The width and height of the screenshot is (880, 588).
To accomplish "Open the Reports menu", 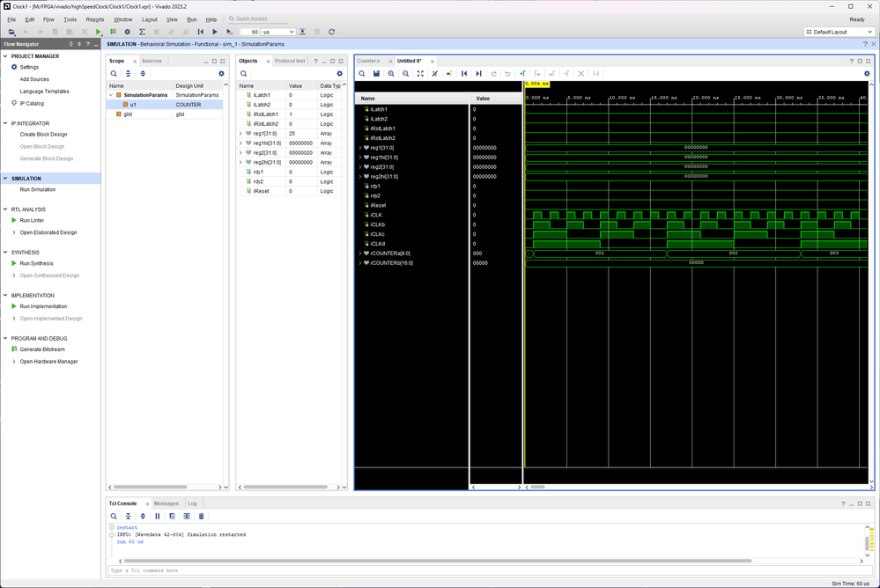I will pyautogui.click(x=94, y=18).
